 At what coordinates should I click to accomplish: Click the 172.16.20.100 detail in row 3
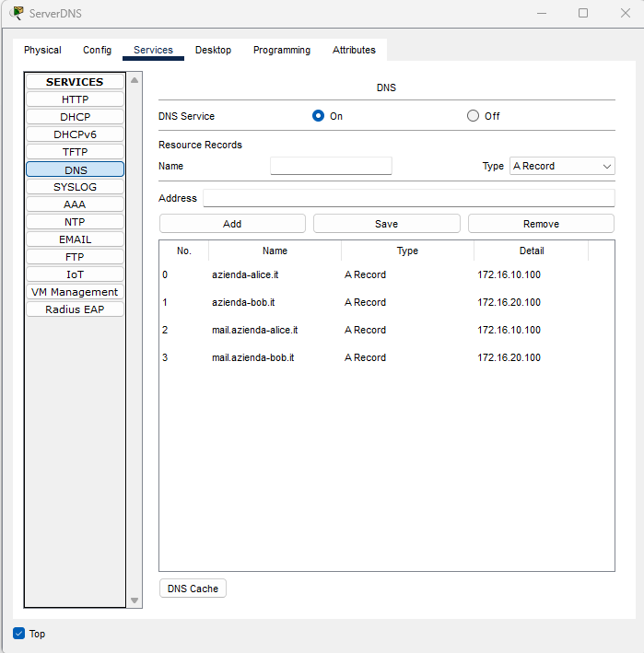coord(509,357)
